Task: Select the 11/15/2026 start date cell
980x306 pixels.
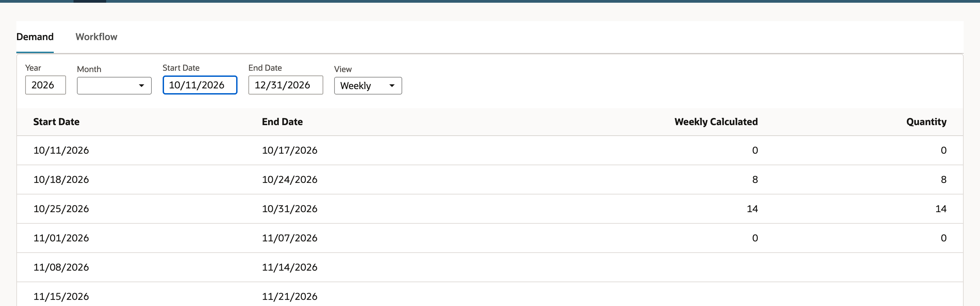Action: (61, 297)
